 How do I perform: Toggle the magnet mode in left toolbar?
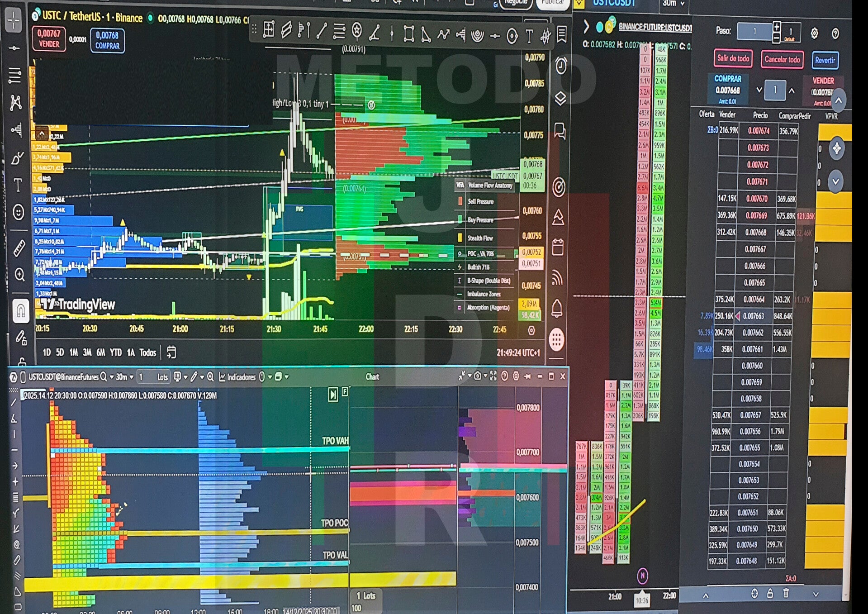coord(21,311)
